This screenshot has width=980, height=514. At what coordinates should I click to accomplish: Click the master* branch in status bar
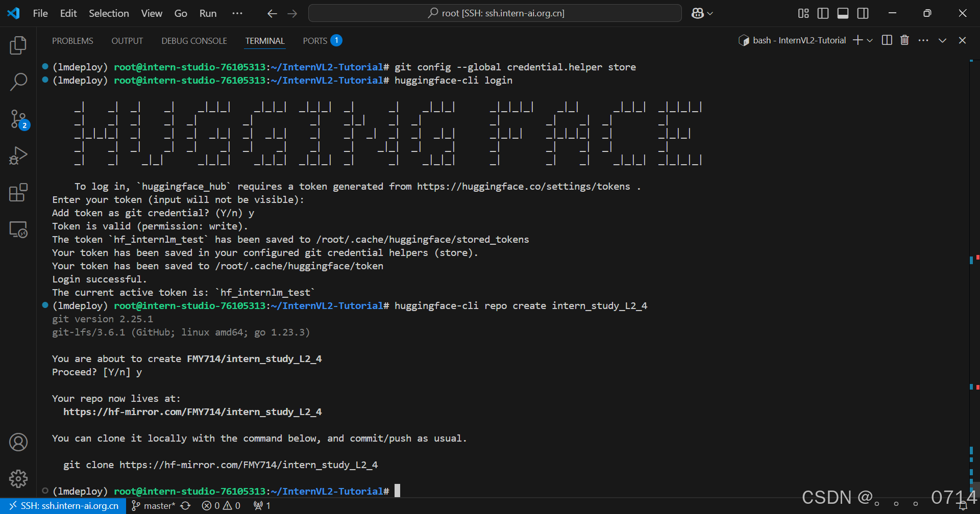point(153,506)
